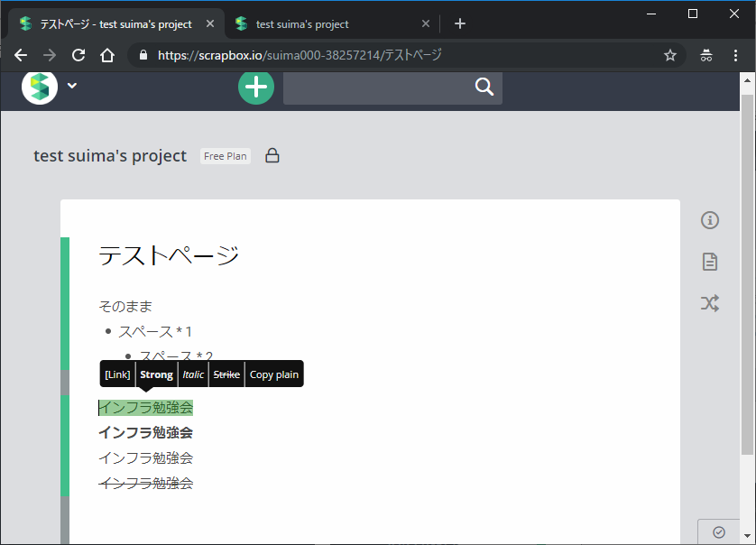
Task: Go back in browser history
Action: click(x=21, y=55)
